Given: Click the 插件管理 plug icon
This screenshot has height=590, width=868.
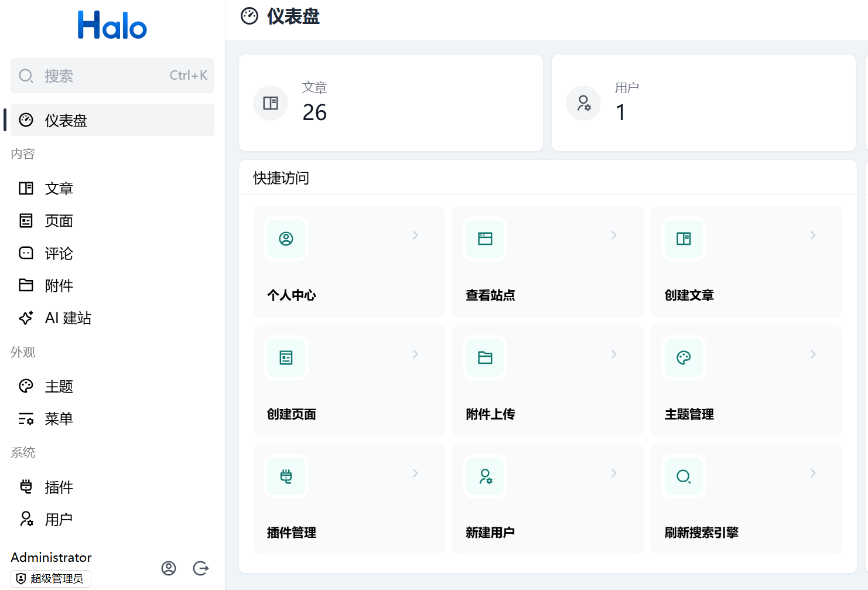Looking at the screenshot, I should [286, 476].
